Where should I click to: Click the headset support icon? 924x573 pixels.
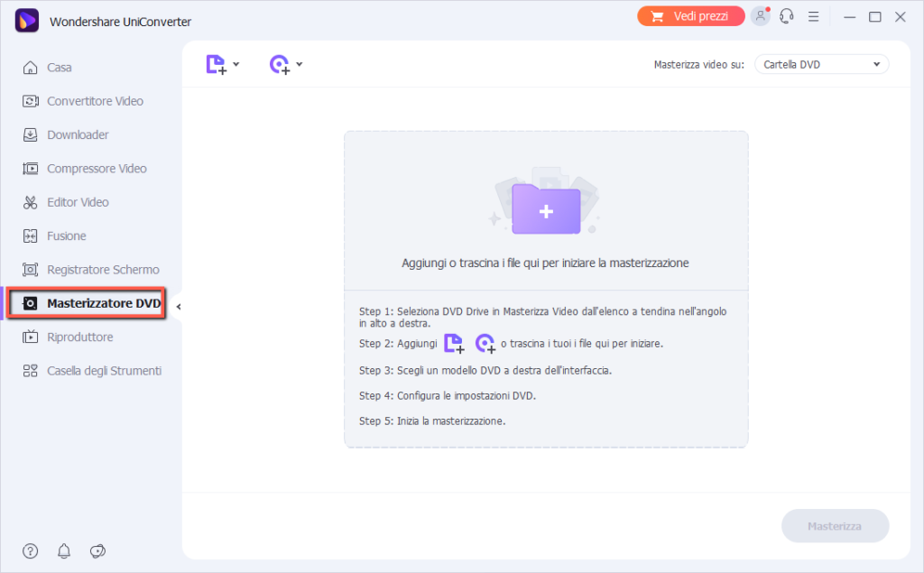click(x=787, y=16)
